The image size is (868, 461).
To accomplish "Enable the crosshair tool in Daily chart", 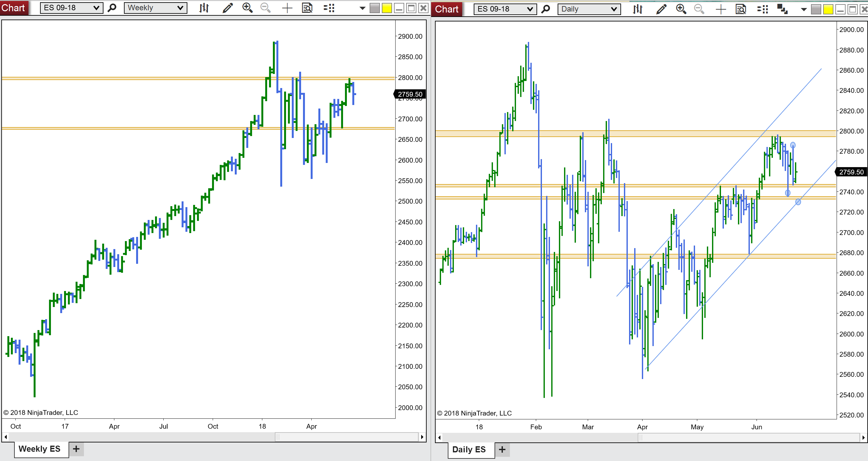I will click(721, 9).
